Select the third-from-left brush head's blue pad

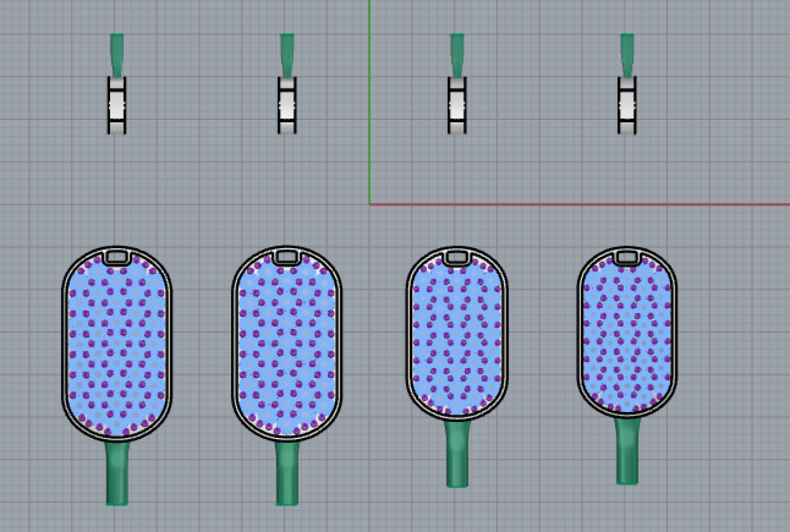pos(457,336)
